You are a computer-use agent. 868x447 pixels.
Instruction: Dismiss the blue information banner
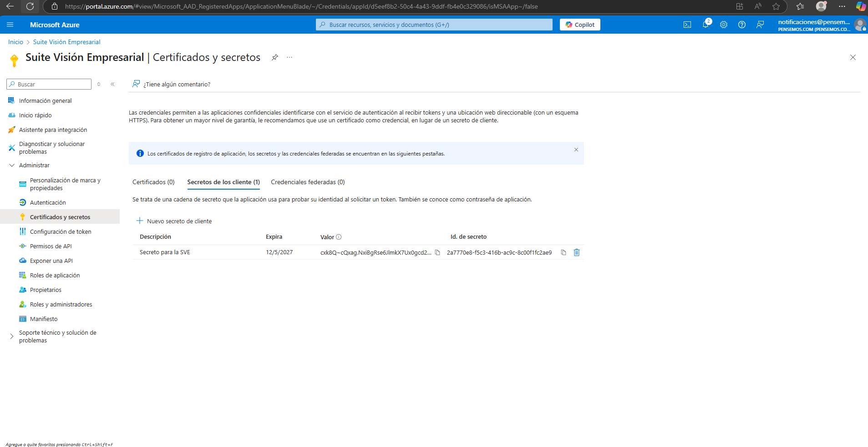[x=576, y=150]
